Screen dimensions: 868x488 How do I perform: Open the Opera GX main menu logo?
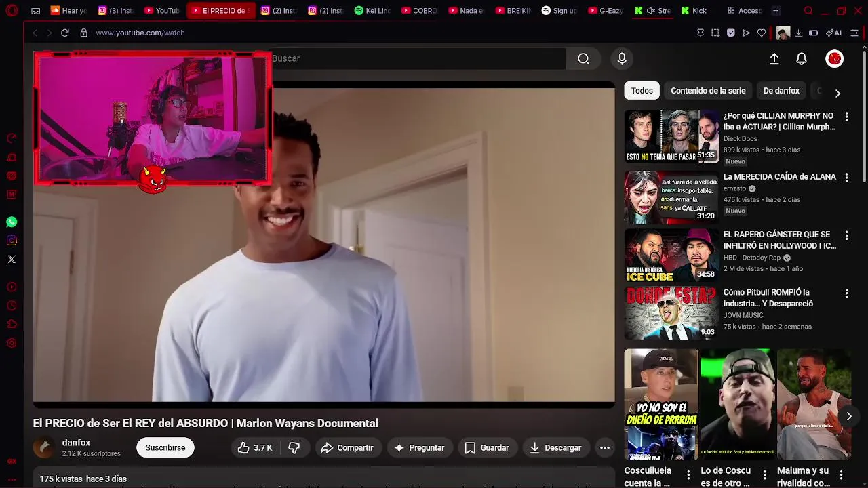coord(12,11)
